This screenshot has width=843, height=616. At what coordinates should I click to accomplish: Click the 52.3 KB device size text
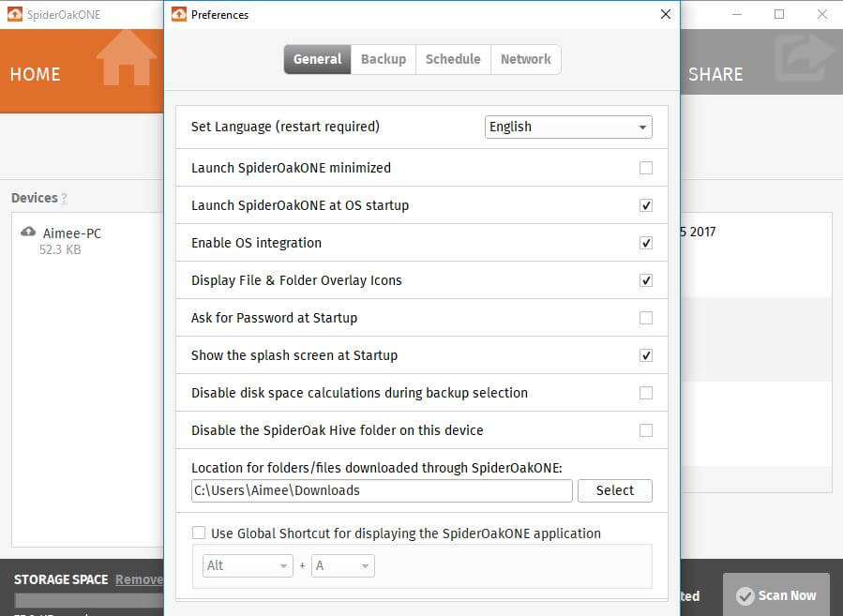60,249
